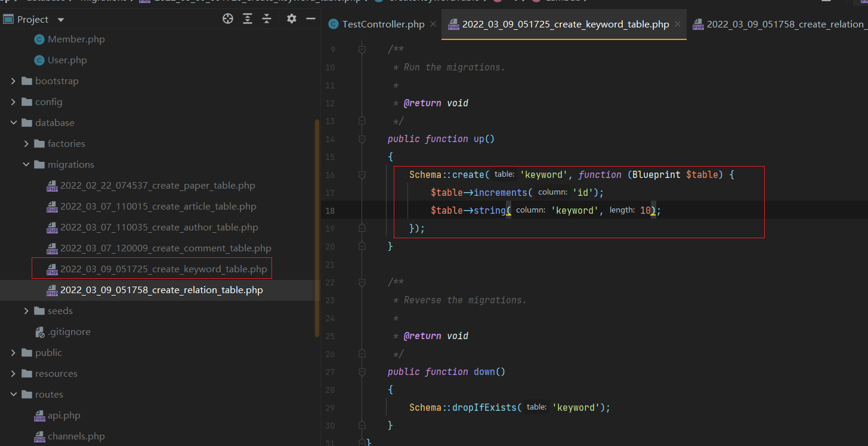Image resolution: width=868 pixels, height=446 pixels.
Task: Expand the seeds folder
Action: coord(26,311)
